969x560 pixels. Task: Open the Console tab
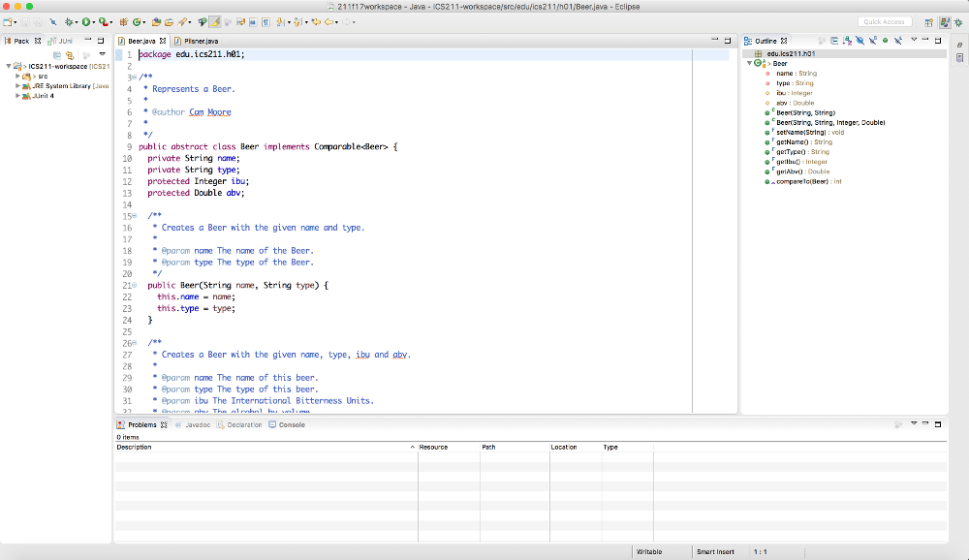[292, 424]
